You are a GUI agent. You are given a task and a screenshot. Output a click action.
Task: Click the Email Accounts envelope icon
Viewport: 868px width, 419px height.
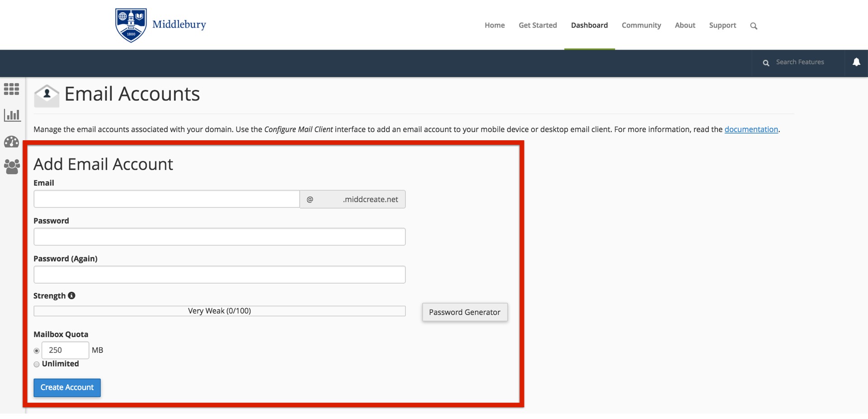click(x=47, y=95)
